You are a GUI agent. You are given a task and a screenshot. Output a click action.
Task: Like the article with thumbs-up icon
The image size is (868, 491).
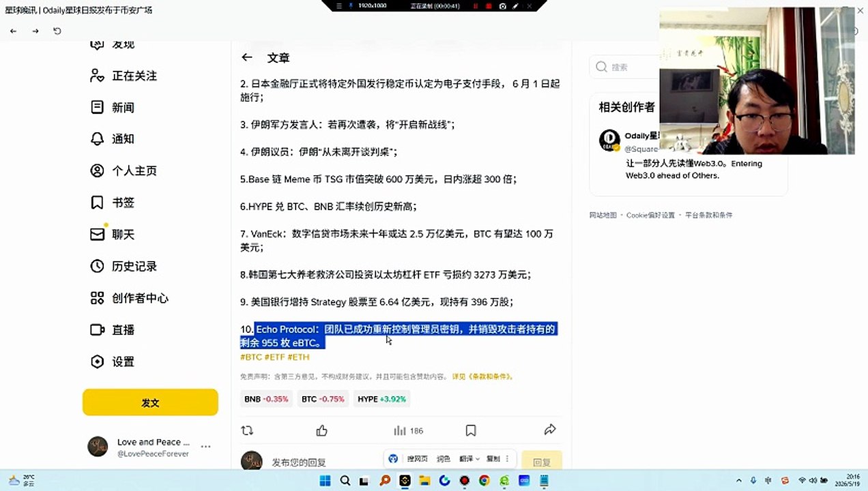tap(322, 430)
